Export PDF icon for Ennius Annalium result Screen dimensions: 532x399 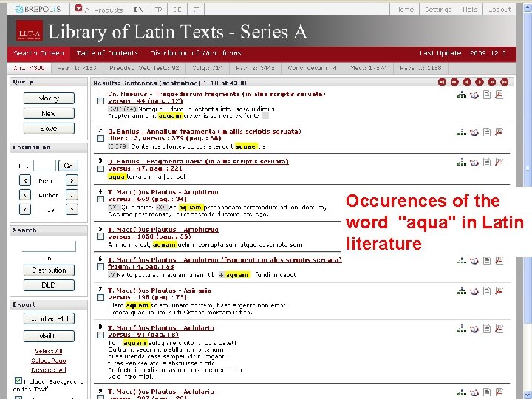pyautogui.click(x=499, y=132)
